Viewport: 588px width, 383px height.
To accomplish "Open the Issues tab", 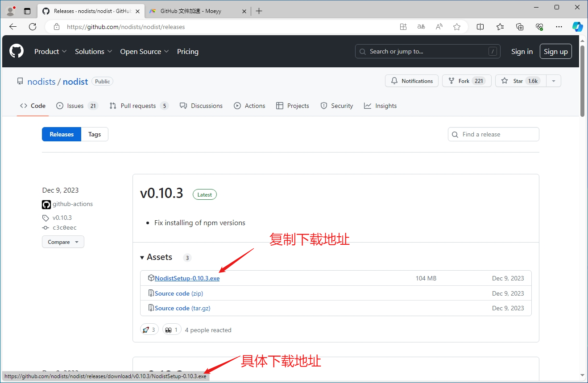I will pos(77,106).
